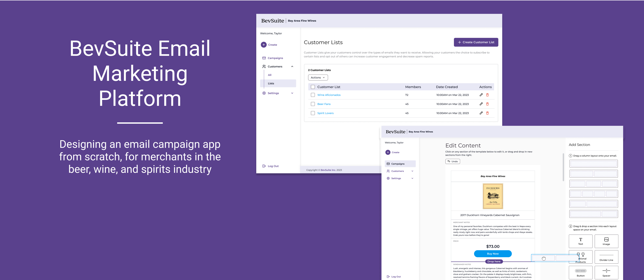This screenshot has width=644, height=280.
Task: Select Lists under Customers in sidebar
Action: point(278,83)
